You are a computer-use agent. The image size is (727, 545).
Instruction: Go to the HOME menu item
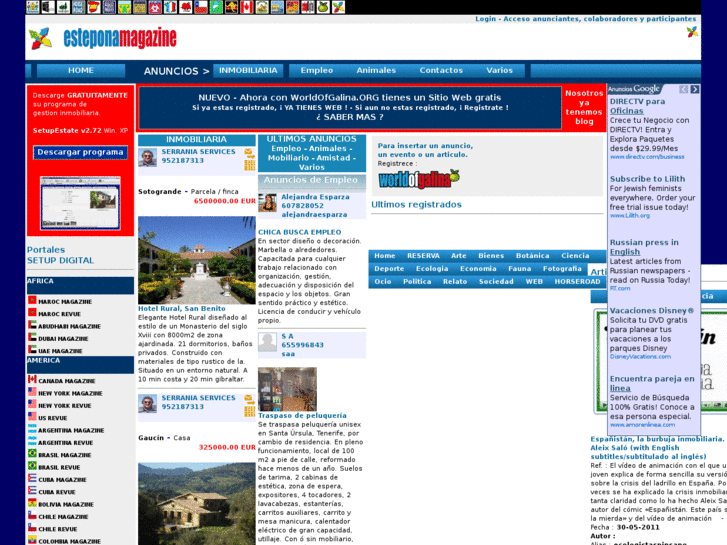click(81, 71)
